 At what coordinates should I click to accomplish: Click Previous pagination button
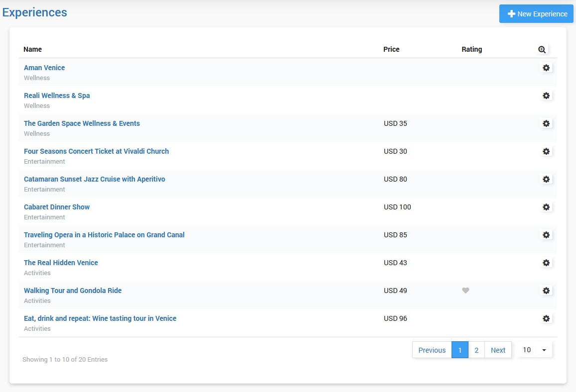pyautogui.click(x=432, y=350)
